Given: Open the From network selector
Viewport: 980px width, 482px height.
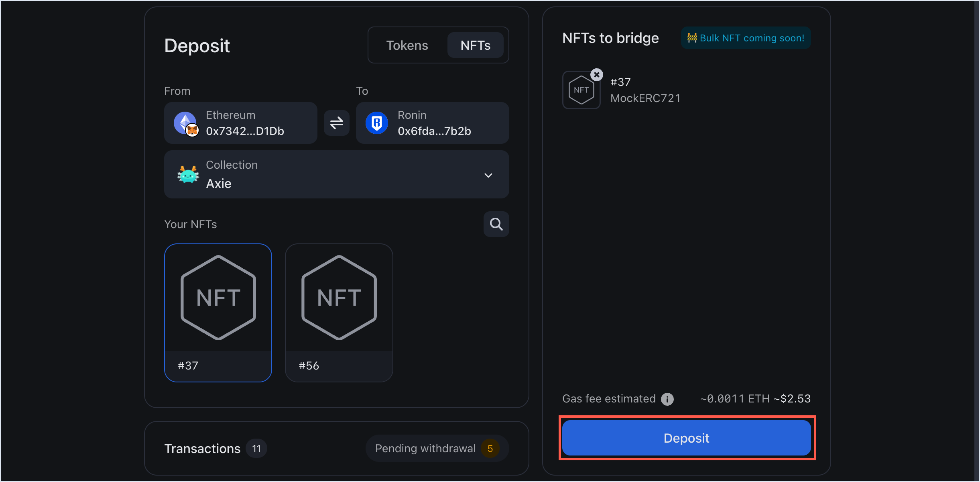Looking at the screenshot, I should (x=240, y=123).
